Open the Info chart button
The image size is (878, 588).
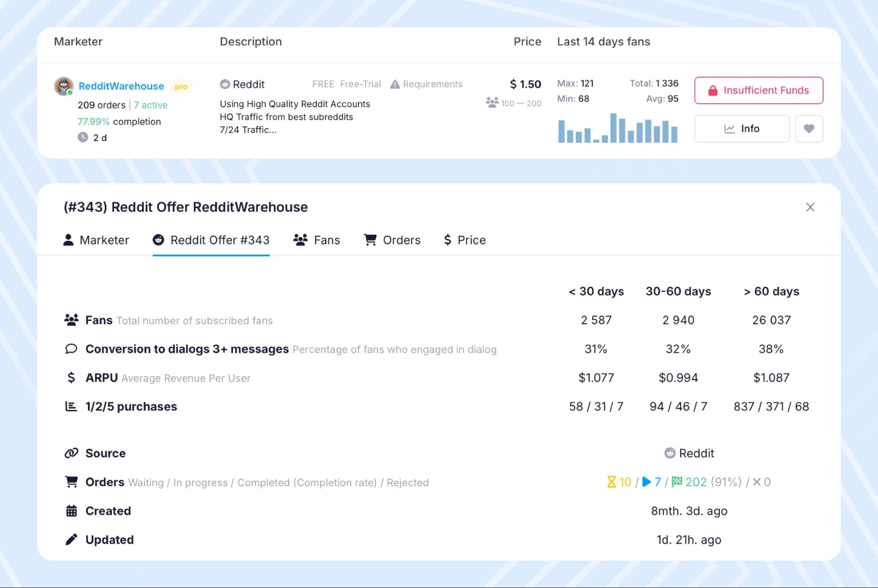741,129
